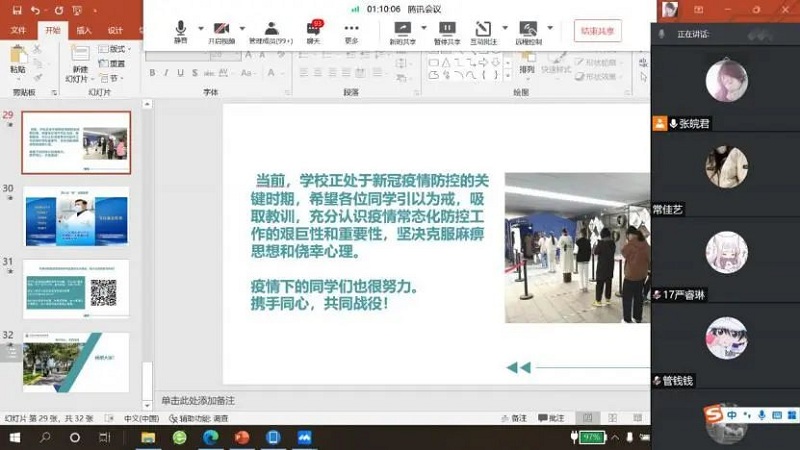The width and height of the screenshot is (800, 450).
Task: Open the 文件 (File) menu
Action: [x=18, y=30]
